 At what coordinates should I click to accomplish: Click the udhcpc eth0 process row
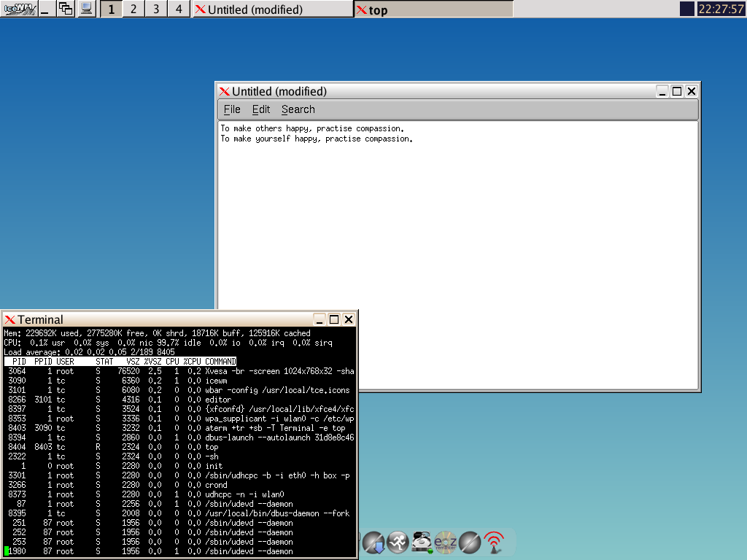[x=179, y=475]
